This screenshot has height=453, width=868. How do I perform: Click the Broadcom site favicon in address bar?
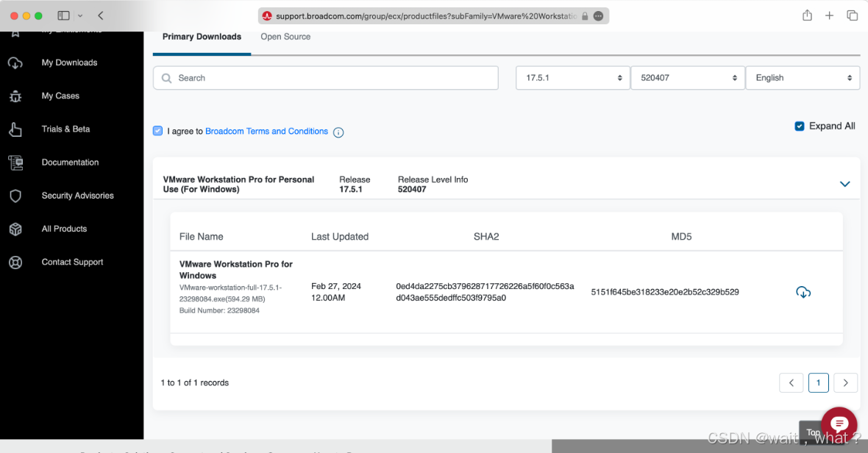267,16
